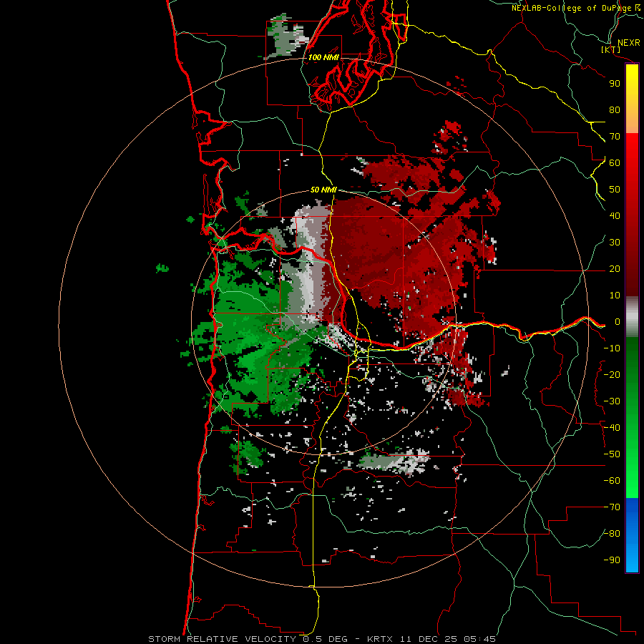644x644 pixels.
Task: Select the -50 knot scale label
Action: [612, 454]
